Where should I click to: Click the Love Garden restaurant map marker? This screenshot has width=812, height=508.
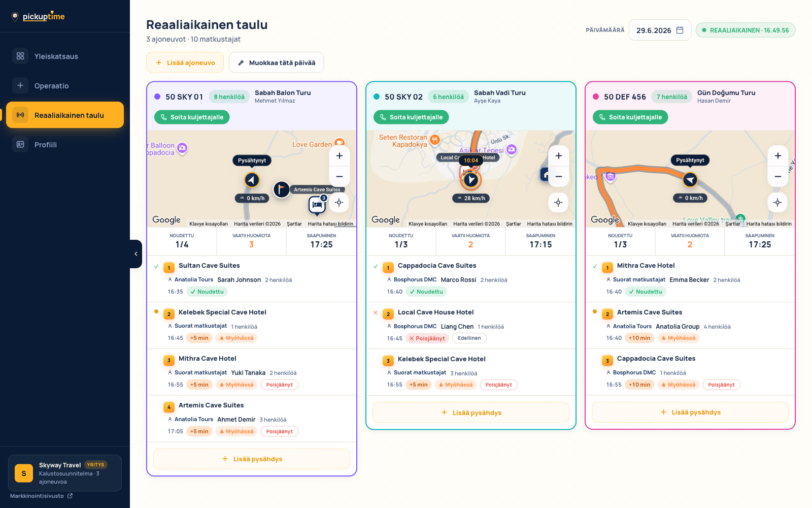point(340,144)
